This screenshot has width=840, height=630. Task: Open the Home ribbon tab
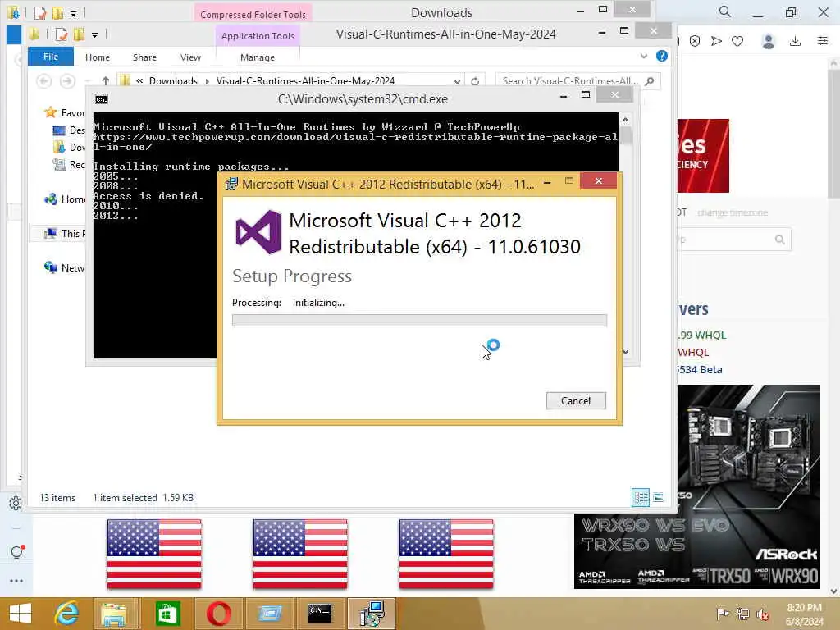tap(98, 57)
